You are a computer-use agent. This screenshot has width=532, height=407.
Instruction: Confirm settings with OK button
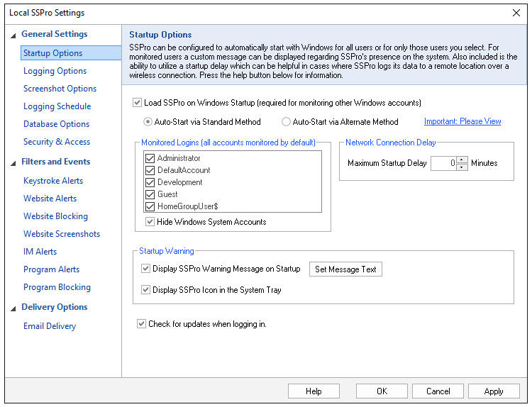(x=382, y=391)
